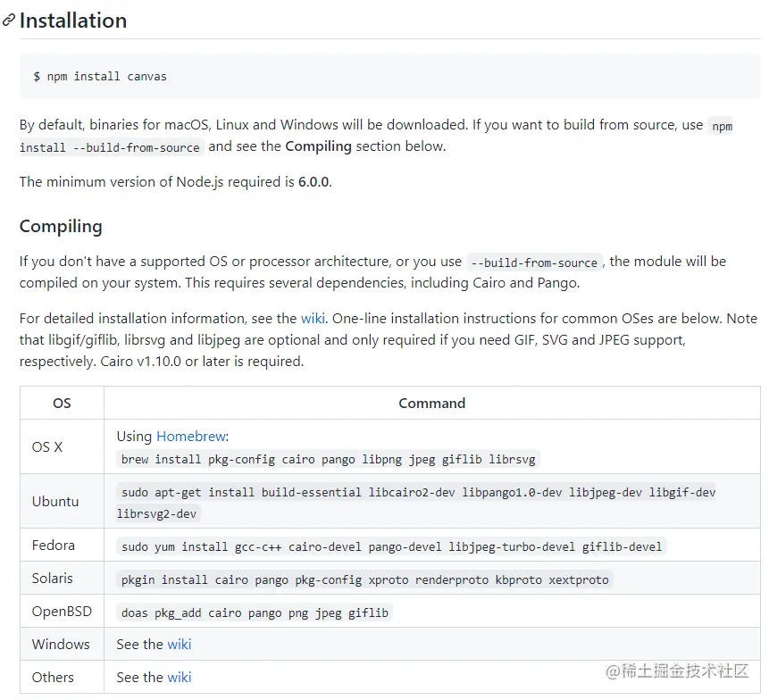Click the doas pkg_add command
The height and width of the screenshot is (700, 769).
coord(255,612)
